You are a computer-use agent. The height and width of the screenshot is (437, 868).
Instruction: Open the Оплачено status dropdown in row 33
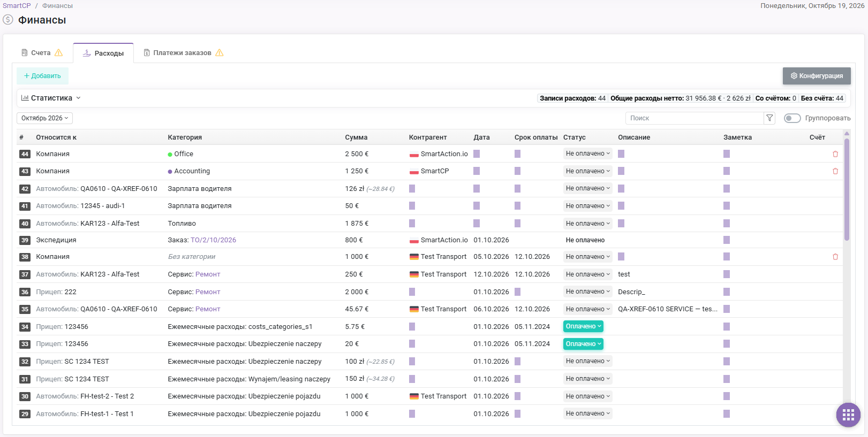pyautogui.click(x=583, y=344)
